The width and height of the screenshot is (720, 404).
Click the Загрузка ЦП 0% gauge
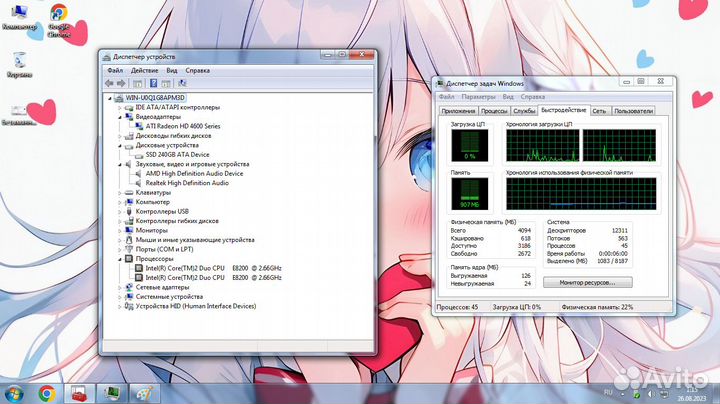tap(469, 145)
